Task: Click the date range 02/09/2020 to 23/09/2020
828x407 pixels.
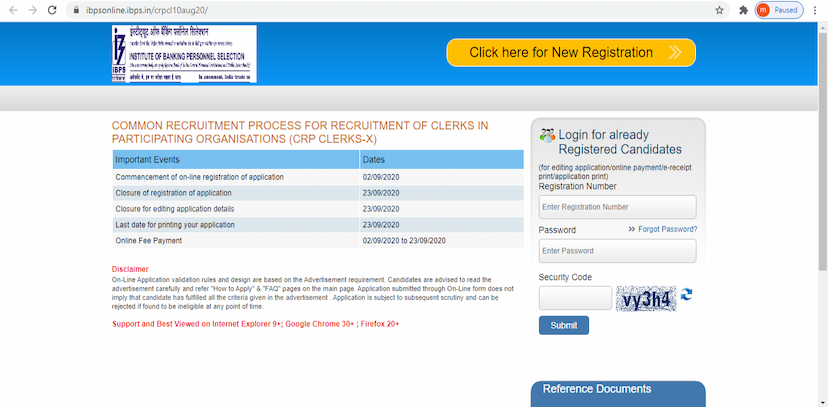Action: [404, 241]
